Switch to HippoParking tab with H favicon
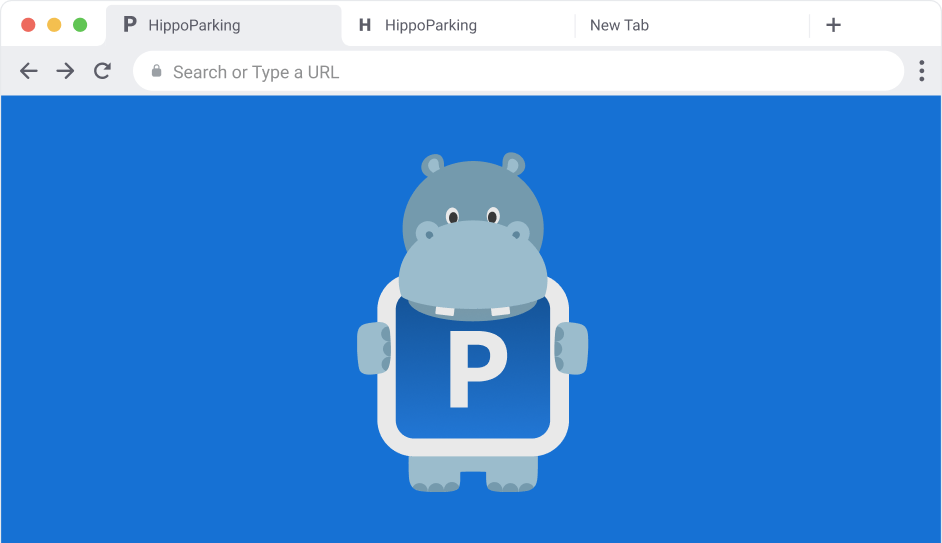Screen dimensions: 942x543 coord(458,25)
